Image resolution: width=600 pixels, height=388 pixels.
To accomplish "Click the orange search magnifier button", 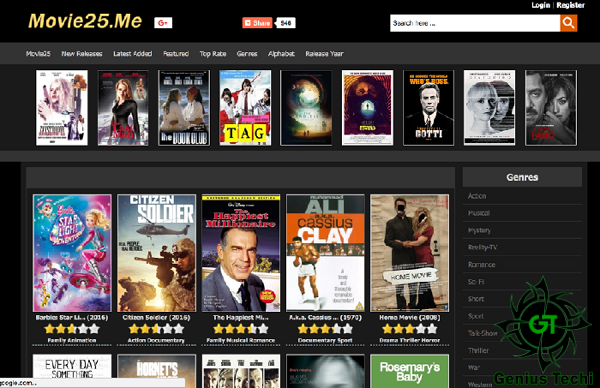I will tap(568, 23).
